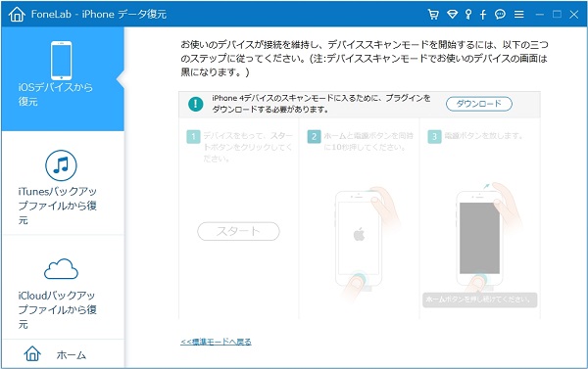Select the iOSデバイスから復元 tab
This screenshot has height=369, width=588.
pyautogui.click(x=63, y=78)
